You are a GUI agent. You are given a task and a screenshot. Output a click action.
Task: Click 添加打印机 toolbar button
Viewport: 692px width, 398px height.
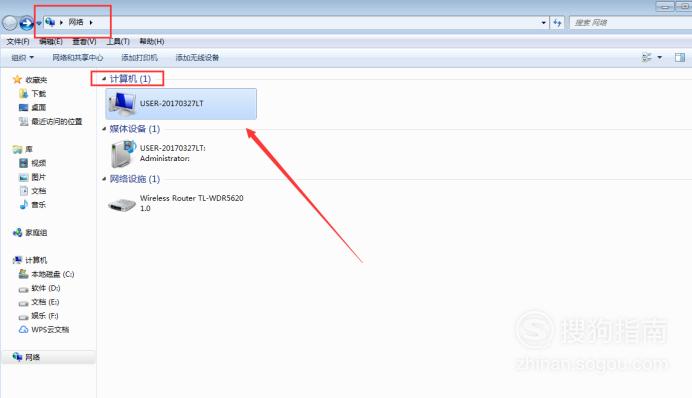pos(139,58)
